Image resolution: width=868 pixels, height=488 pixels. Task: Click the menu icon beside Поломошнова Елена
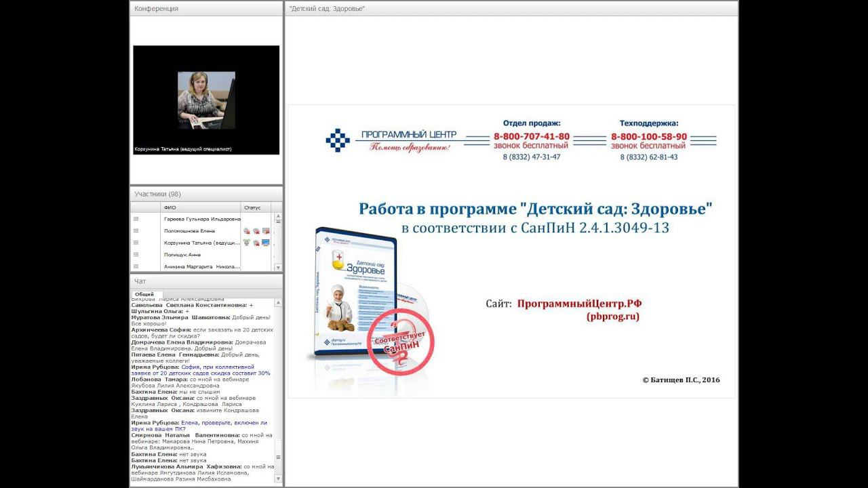tap(136, 230)
